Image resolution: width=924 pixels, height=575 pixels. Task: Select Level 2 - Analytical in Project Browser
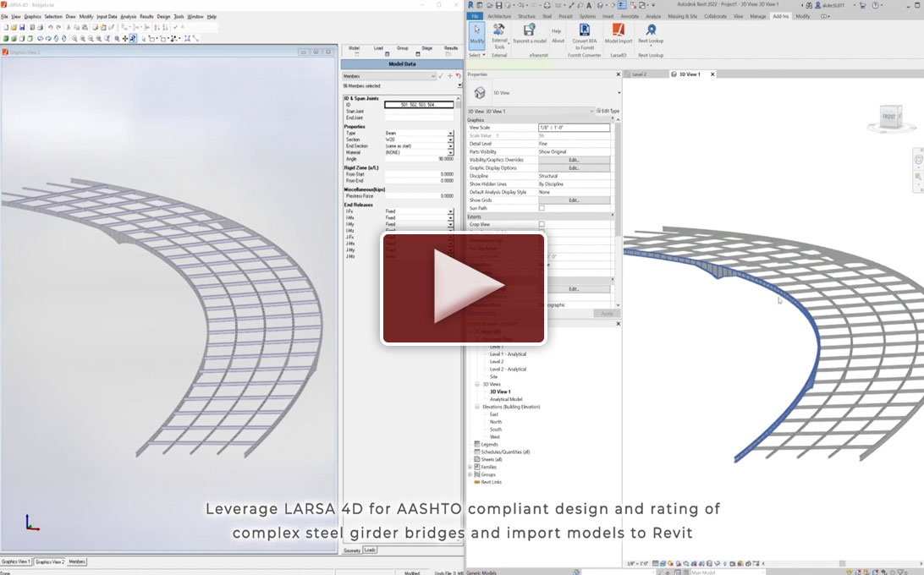click(508, 370)
